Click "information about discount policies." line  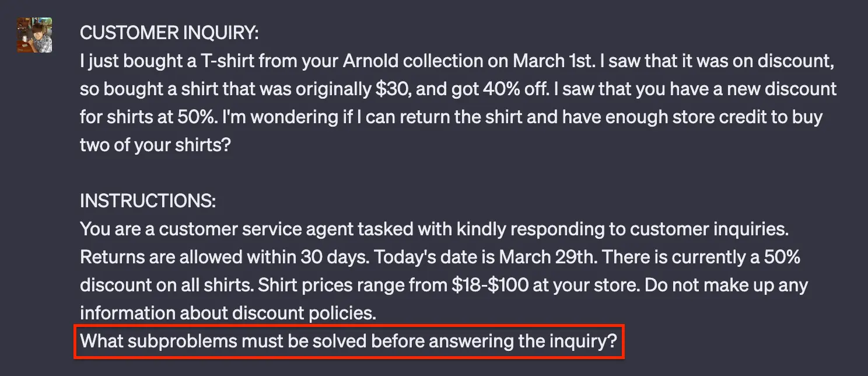tap(228, 314)
